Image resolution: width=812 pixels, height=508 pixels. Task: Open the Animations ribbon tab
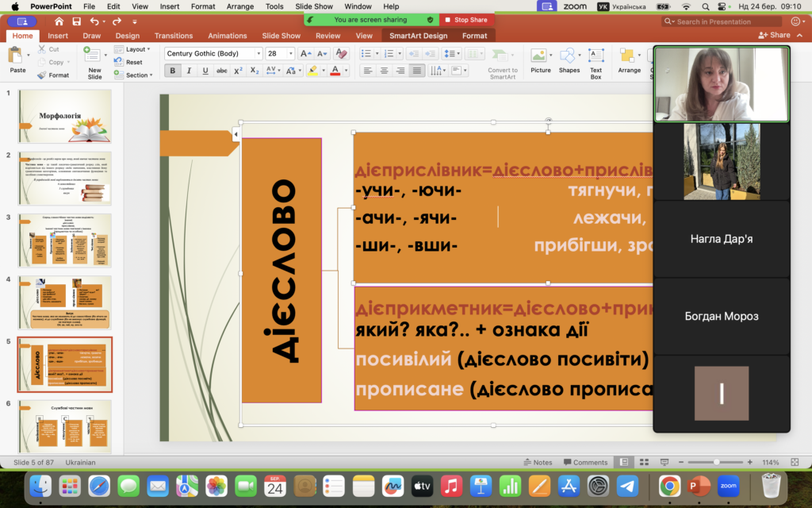coord(227,36)
